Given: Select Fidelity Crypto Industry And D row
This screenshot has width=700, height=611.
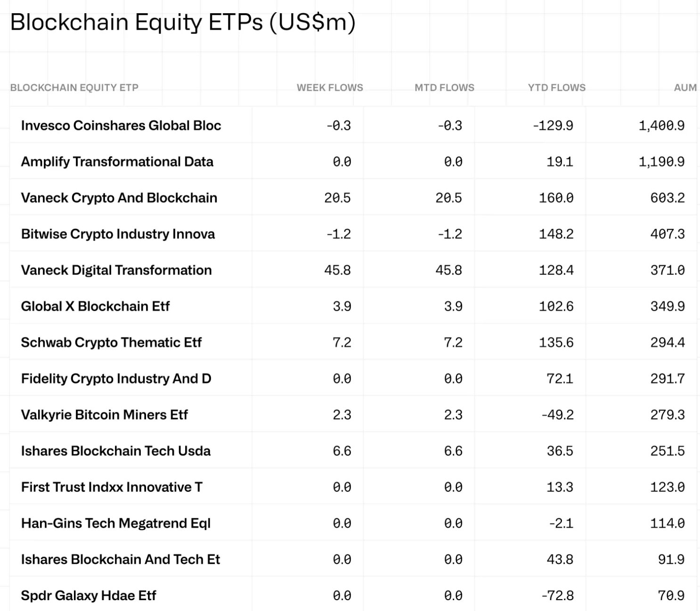Looking at the screenshot, I should (x=116, y=379).
